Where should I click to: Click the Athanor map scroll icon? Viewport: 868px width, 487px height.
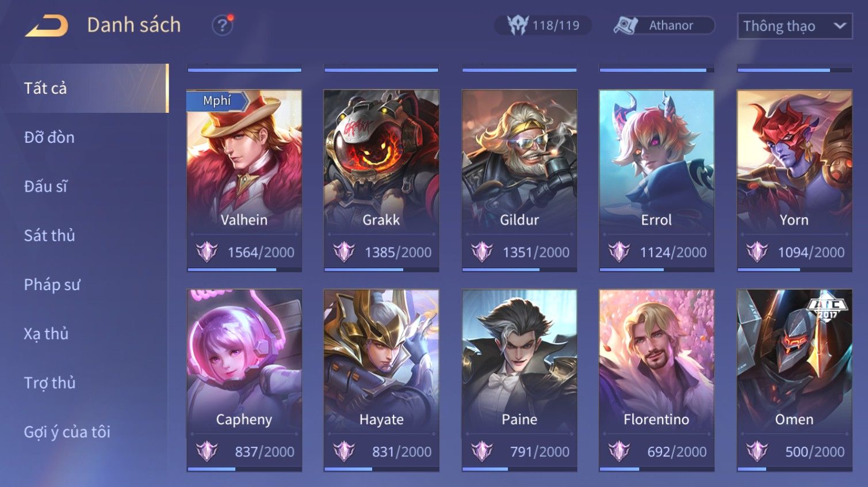626,25
